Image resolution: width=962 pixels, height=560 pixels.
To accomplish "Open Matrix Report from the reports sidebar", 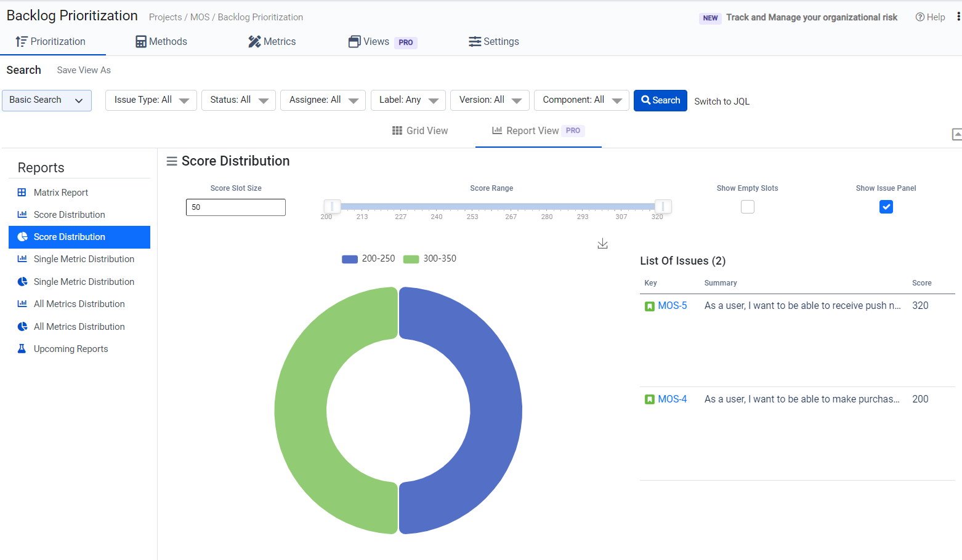I will (x=60, y=193).
